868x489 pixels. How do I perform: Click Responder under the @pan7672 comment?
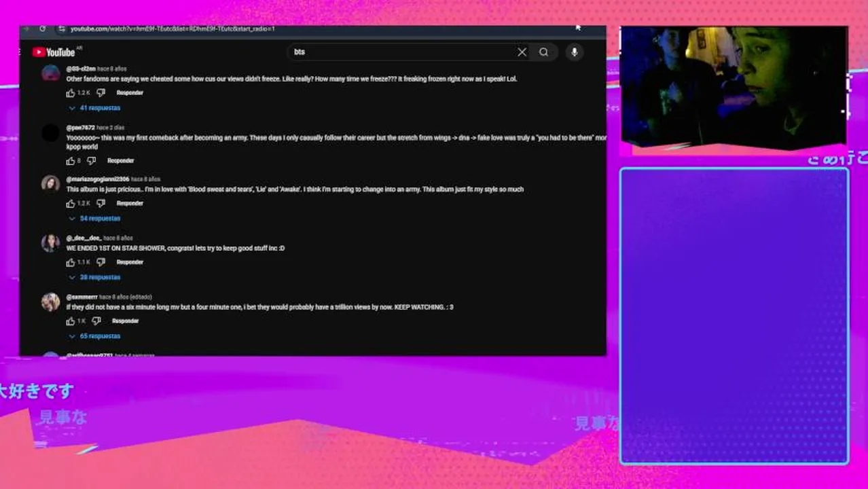click(120, 161)
